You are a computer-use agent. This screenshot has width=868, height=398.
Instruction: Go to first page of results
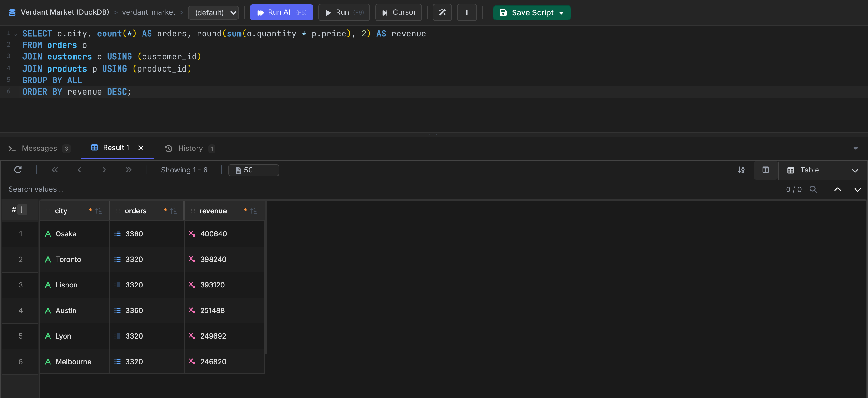click(x=55, y=170)
